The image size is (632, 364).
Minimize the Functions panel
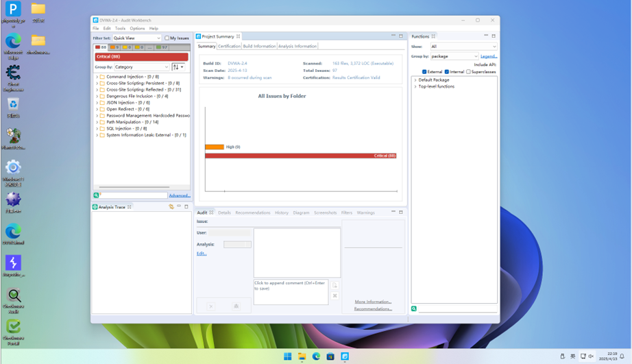coord(486,36)
